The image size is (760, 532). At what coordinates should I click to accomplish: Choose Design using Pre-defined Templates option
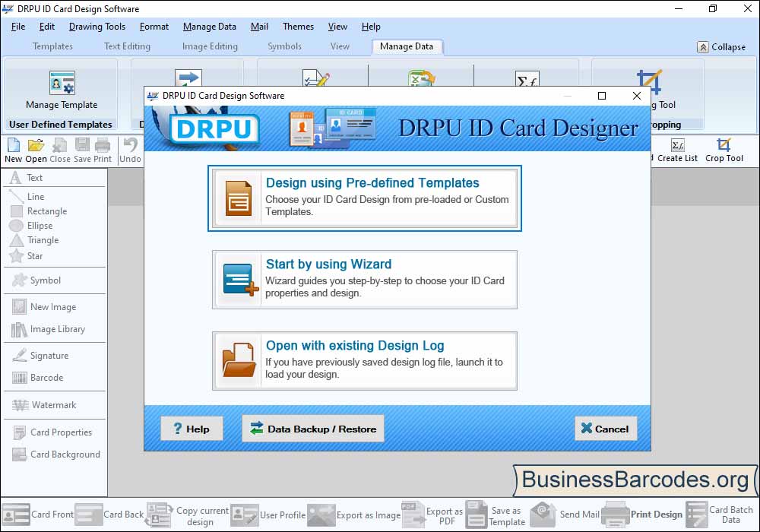pos(365,198)
